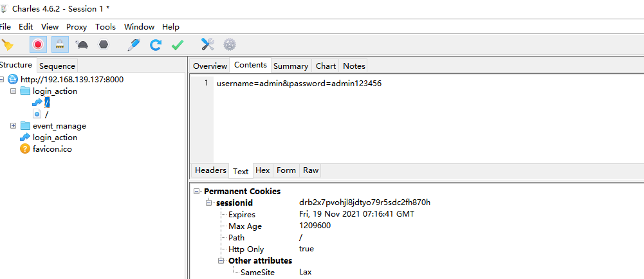Image resolution: width=644 pixels, height=279 pixels.
Task: Expand the event_manage folder
Action: coord(13,125)
